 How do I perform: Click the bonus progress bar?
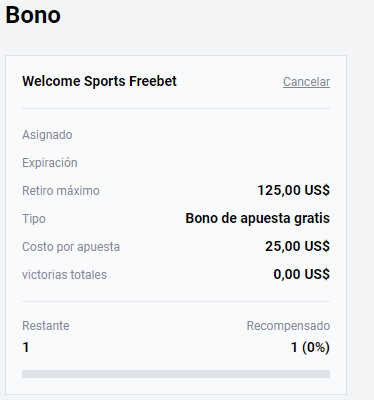pos(176,374)
